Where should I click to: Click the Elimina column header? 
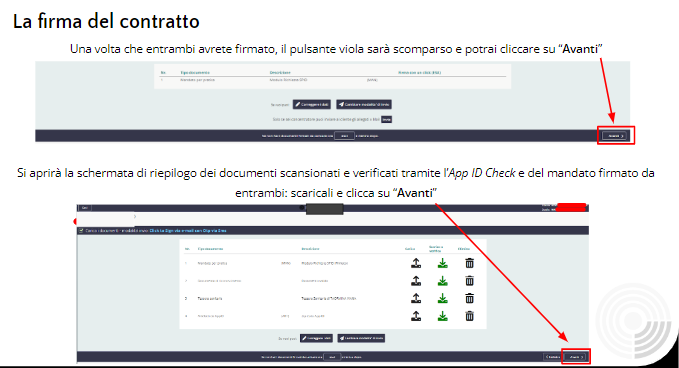(x=464, y=249)
